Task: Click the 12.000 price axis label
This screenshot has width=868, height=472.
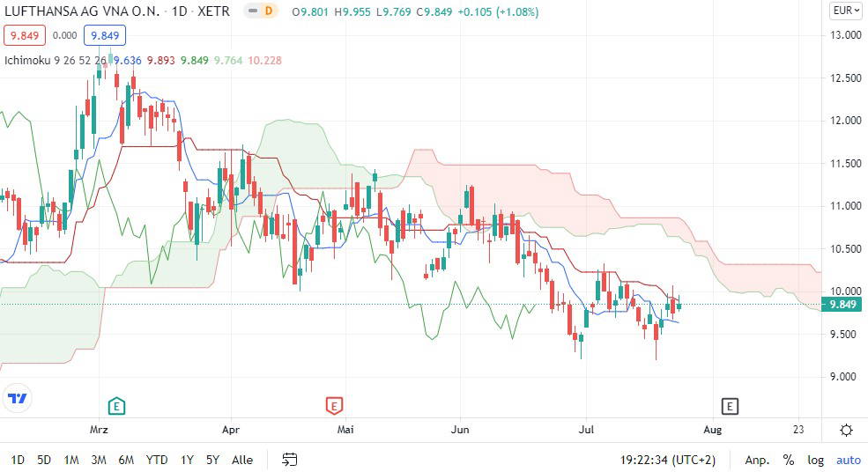Action: (x=845, y=120)
